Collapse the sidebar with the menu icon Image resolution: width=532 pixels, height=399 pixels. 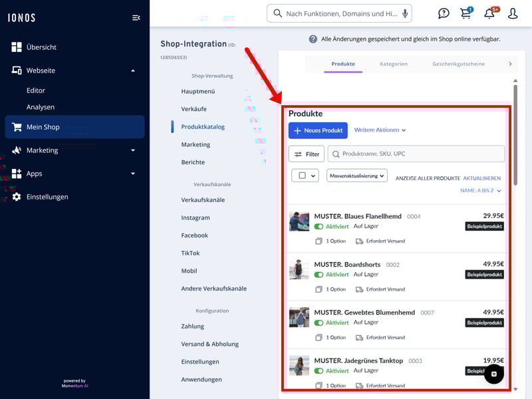point(136,18)
